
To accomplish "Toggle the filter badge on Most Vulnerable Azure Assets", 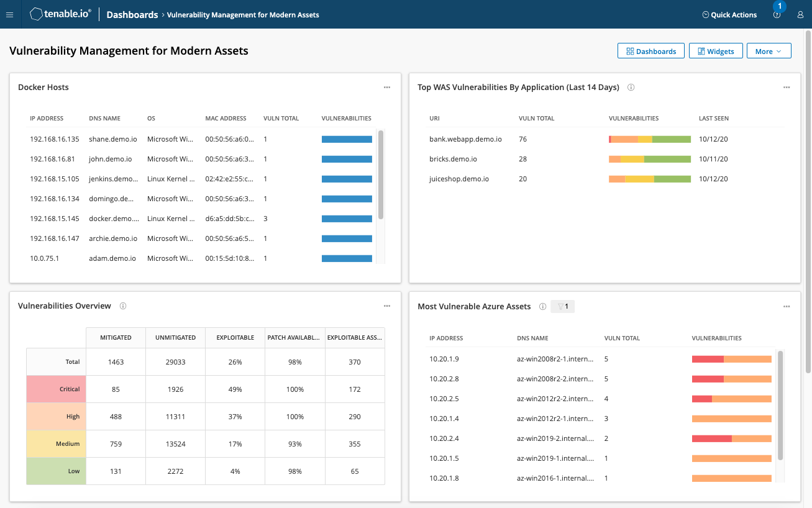I will (562, 306).
